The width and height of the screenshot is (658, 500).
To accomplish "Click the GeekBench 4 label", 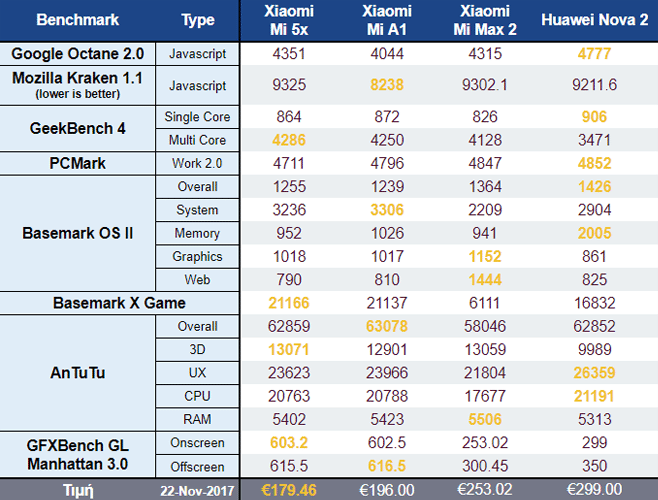I will tap(78, 128).
